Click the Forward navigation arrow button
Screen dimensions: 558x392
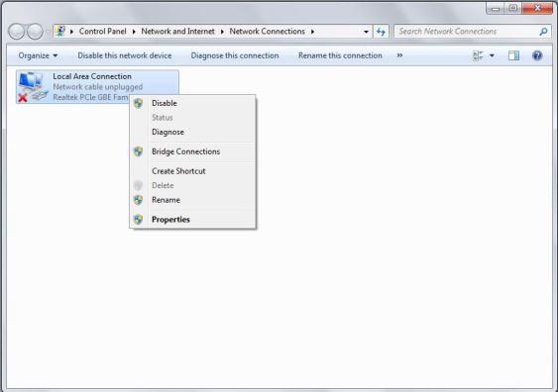(35, 32)
